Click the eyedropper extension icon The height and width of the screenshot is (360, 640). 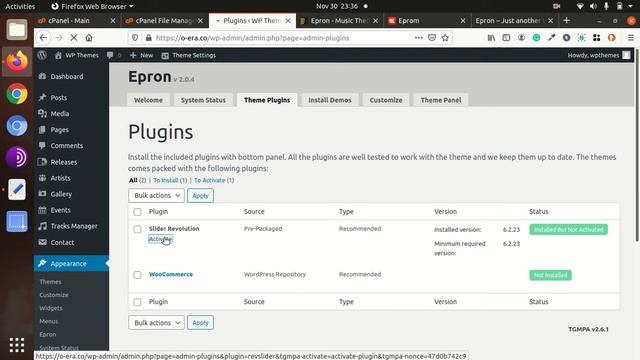click(551, 38)
